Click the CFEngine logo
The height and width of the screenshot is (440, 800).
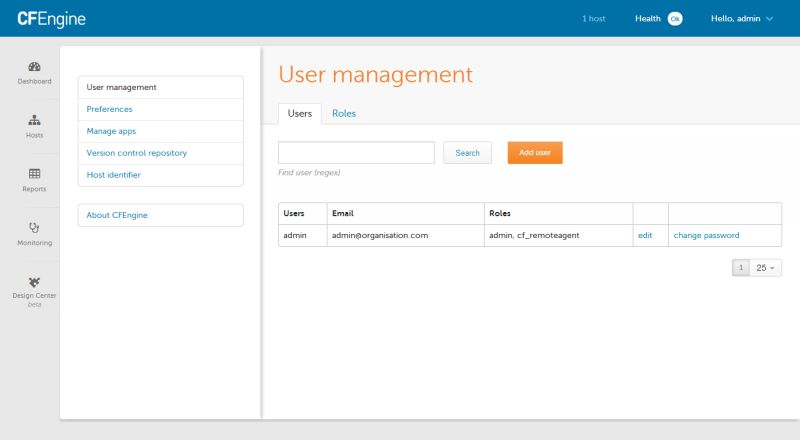52,19
